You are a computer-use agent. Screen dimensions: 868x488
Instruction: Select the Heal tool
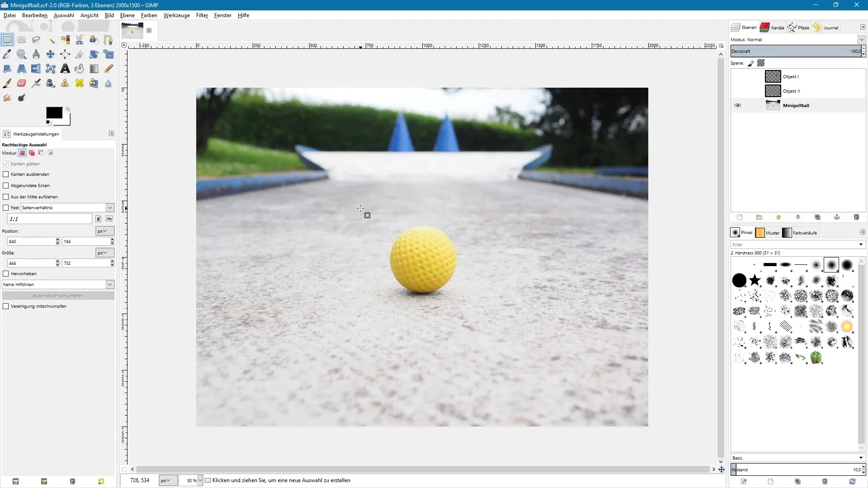(80, 83)
